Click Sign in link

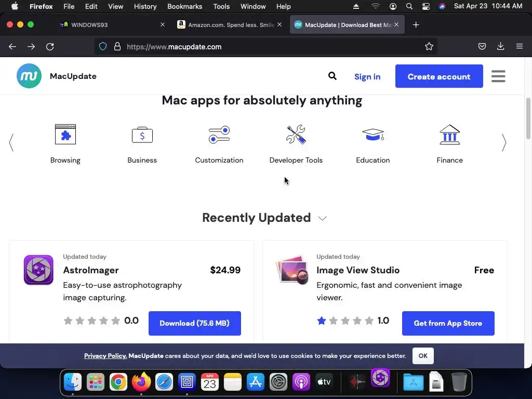[x=367, y=77]
